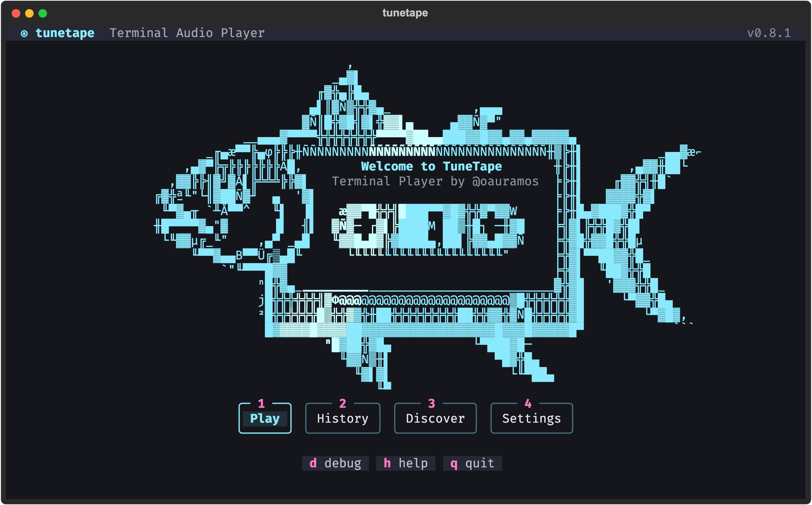Click the 'Terminal Audio Player' subtitle

tap(187, 33)
